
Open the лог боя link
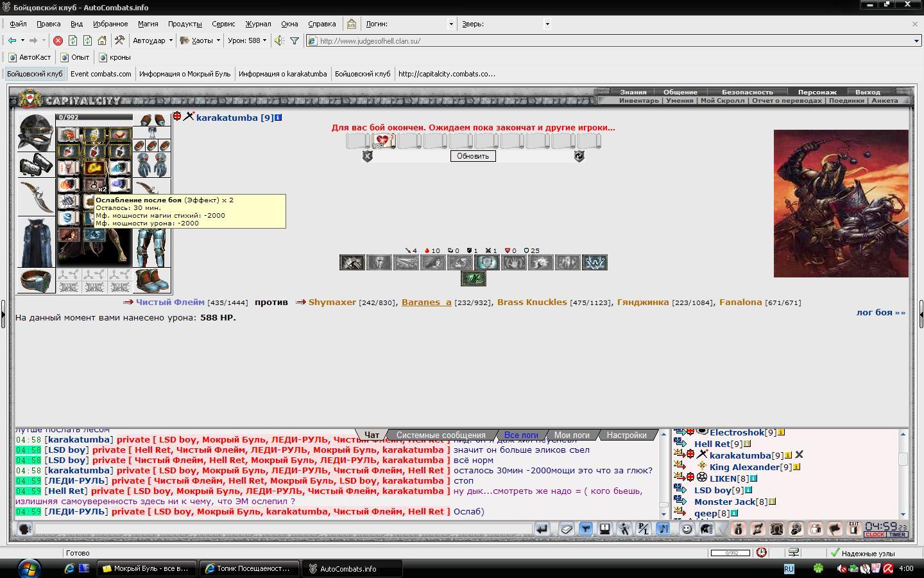[880, 312]
